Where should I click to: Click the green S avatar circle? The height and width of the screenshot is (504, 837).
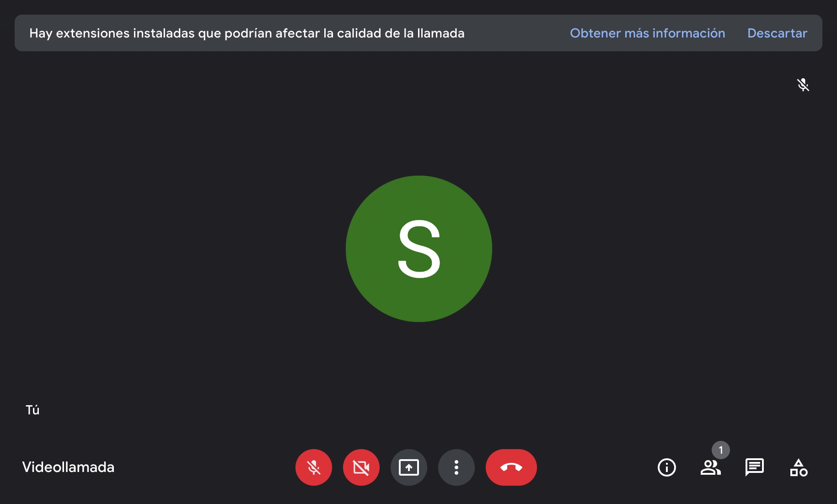click(419, 249)
